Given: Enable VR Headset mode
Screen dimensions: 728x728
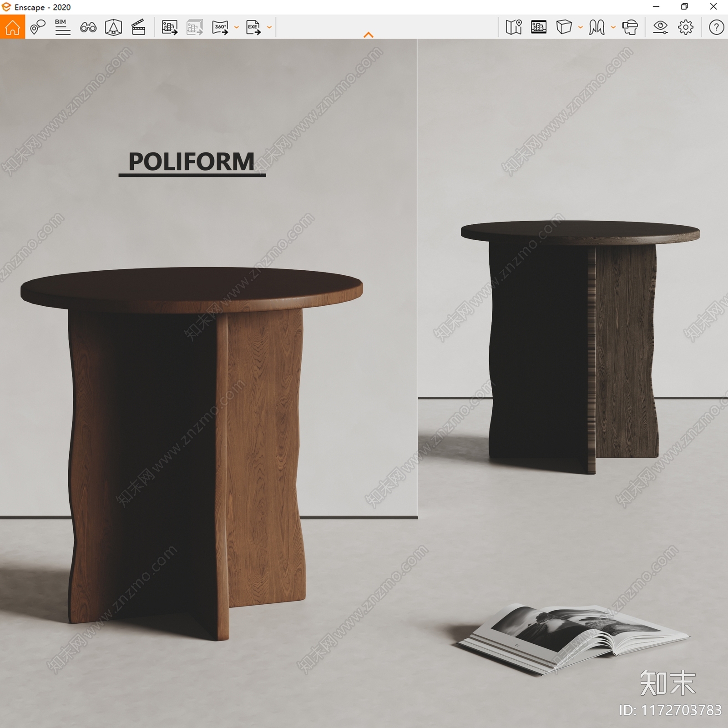Looking at the screenshot, I should [x=630, y=27].
